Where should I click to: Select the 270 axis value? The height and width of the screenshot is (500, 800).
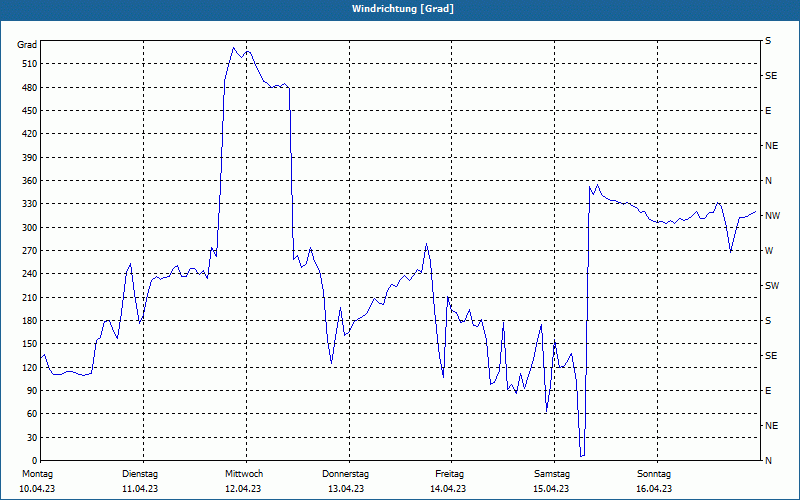(x=29, y=251)
